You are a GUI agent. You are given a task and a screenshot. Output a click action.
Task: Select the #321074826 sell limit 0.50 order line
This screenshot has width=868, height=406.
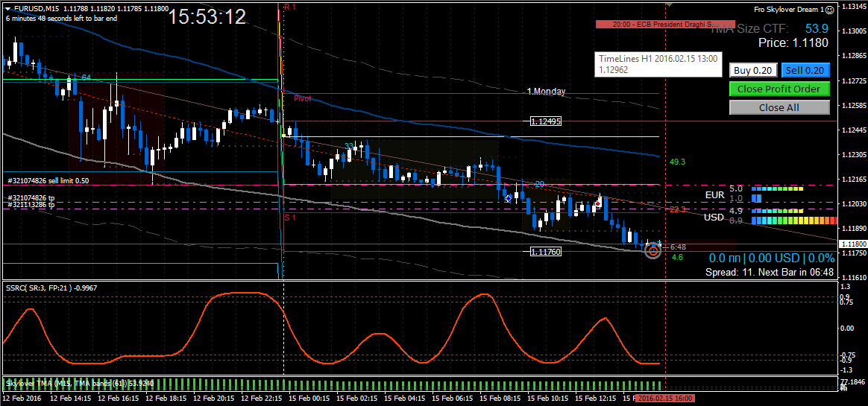pos(48,180)
